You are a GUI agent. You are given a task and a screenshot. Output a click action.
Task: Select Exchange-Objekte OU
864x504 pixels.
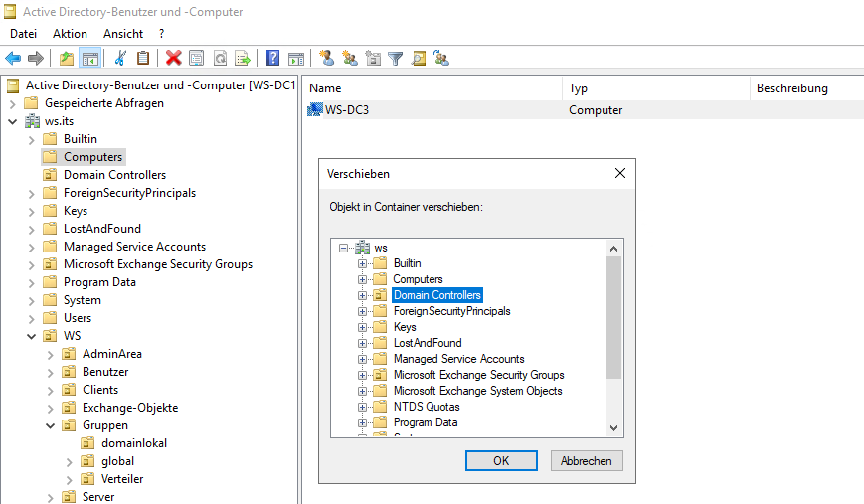point(130,407)
